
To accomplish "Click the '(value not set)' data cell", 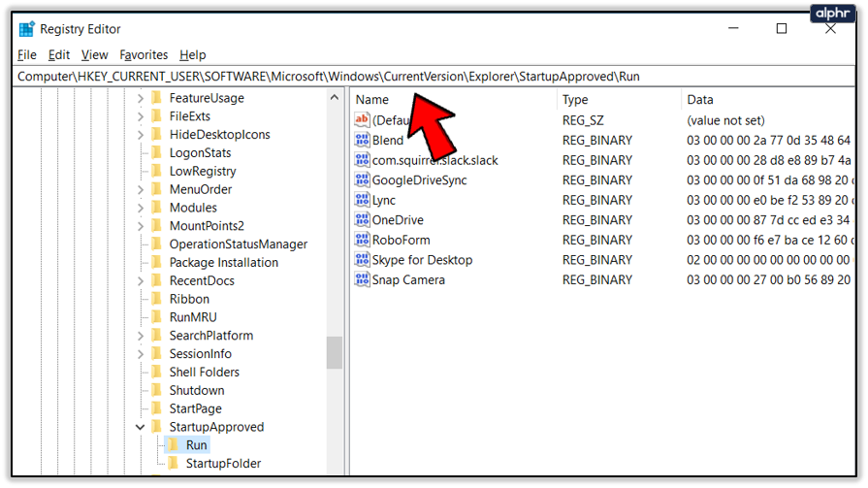I will pos(725,120).
